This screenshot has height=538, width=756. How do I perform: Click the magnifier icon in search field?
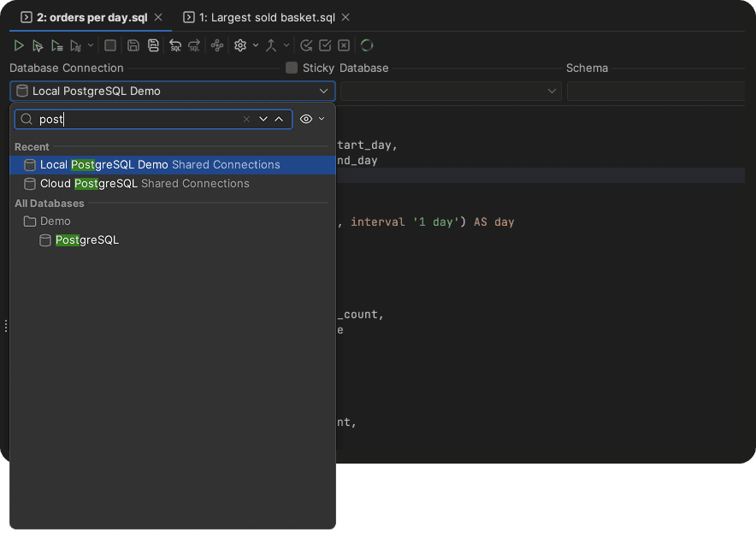[x=27, y=119]
